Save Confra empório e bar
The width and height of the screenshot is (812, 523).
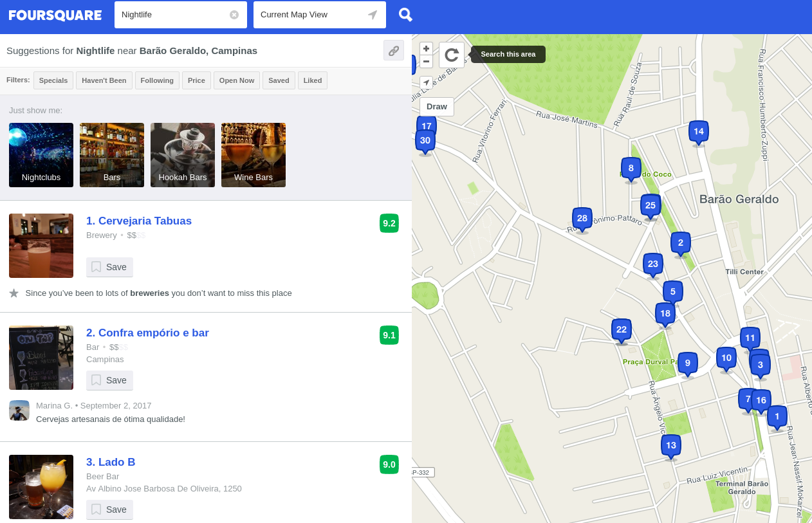point(109,380)
